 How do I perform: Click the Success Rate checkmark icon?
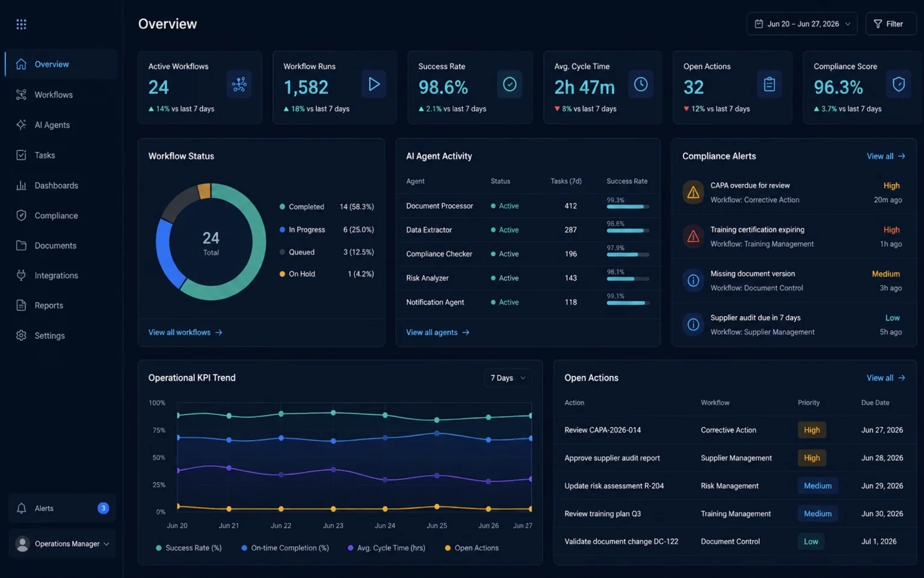[x=510, y=84]
